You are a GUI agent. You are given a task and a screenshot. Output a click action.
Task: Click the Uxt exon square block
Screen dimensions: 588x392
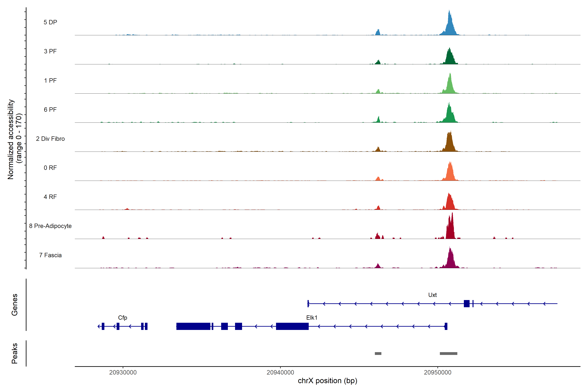coord(466,303)
